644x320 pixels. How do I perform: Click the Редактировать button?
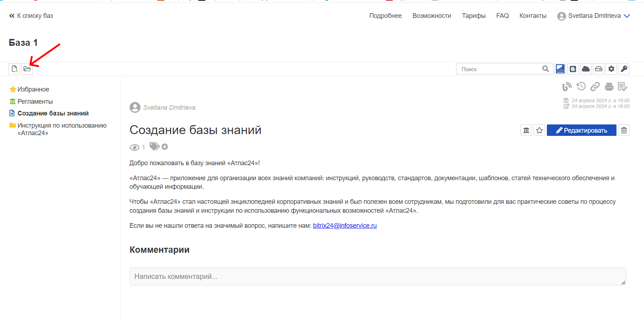(x=581, y=130)
